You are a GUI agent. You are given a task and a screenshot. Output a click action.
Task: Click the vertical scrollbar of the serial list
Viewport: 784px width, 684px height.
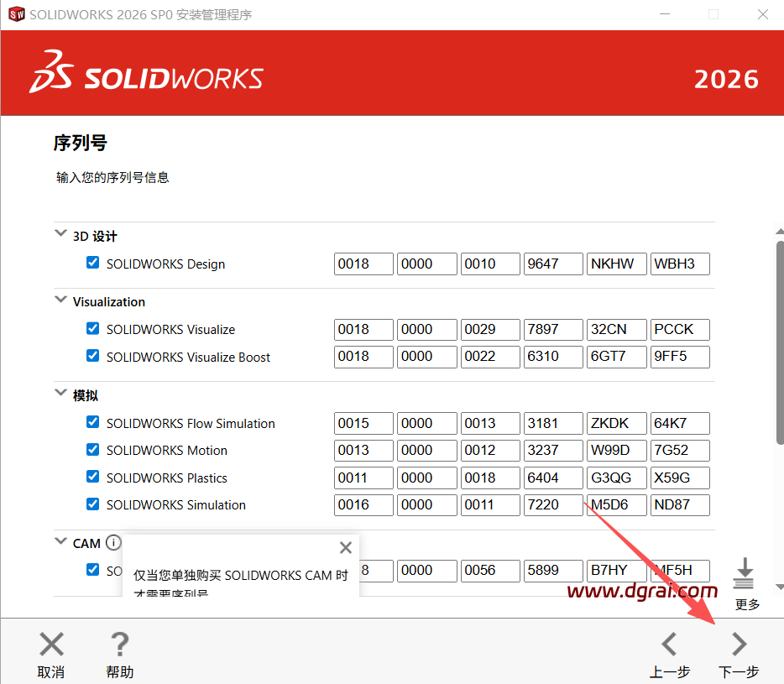[x=779, y=336]
